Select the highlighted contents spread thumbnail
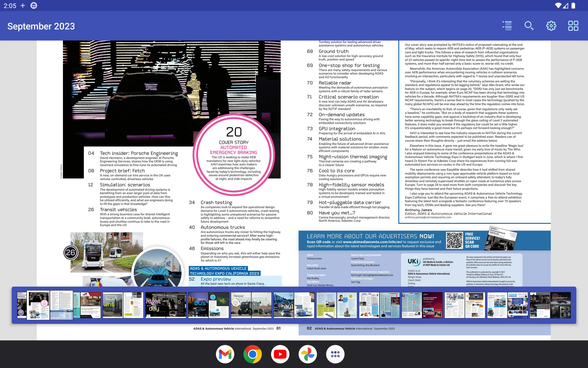Image resolution: width=588 pixels, height=368 pixels. click(50, 305)
